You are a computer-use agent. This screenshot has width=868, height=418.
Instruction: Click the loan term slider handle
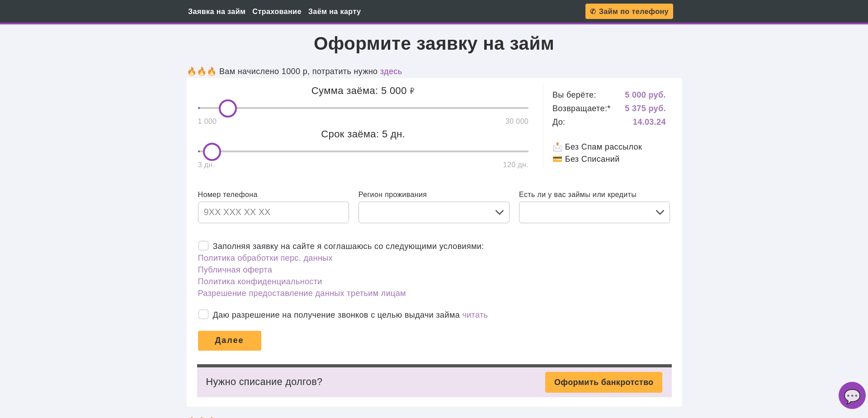point(212,152)
